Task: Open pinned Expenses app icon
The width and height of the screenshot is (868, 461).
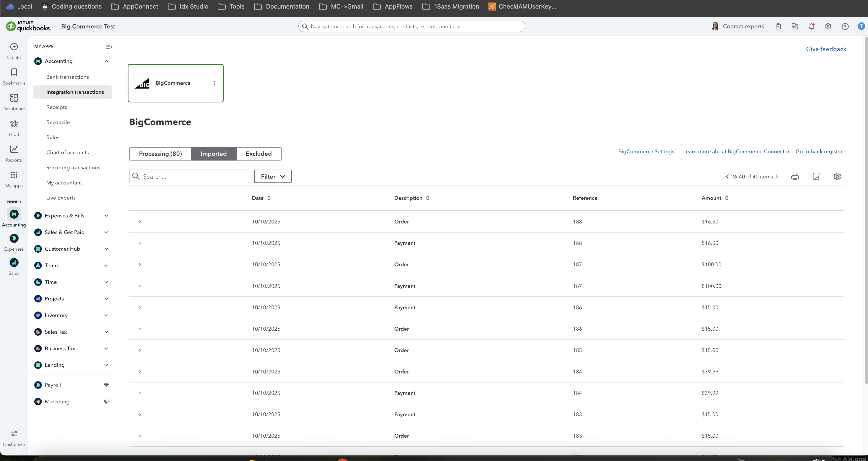Action: pyautogui.click(x=14, y=238)
